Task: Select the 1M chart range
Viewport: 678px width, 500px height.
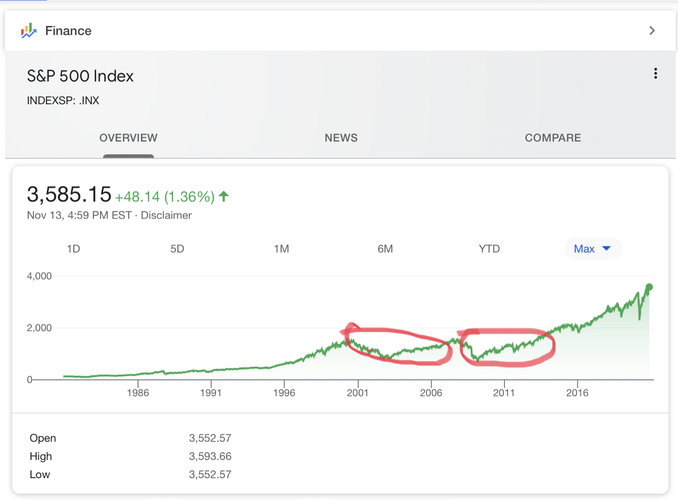Action: [281, 249]
